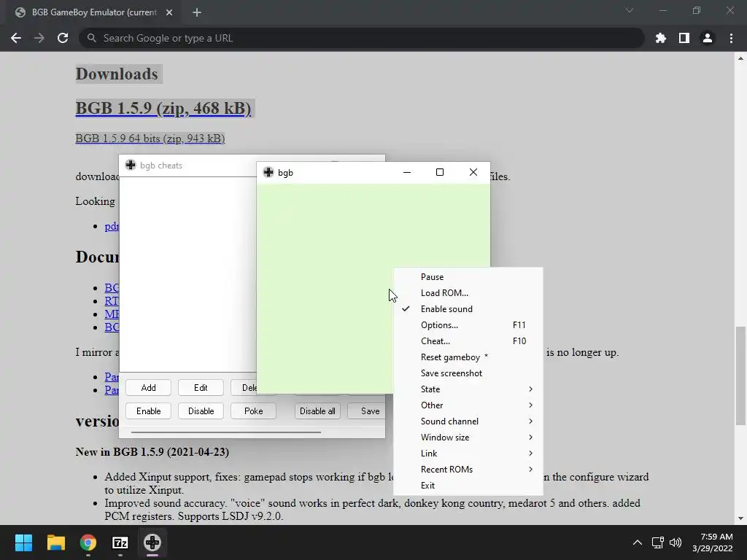This screenshot has width=747, height=560.
Task: Expand the State submenu
Action: point(468,389)
